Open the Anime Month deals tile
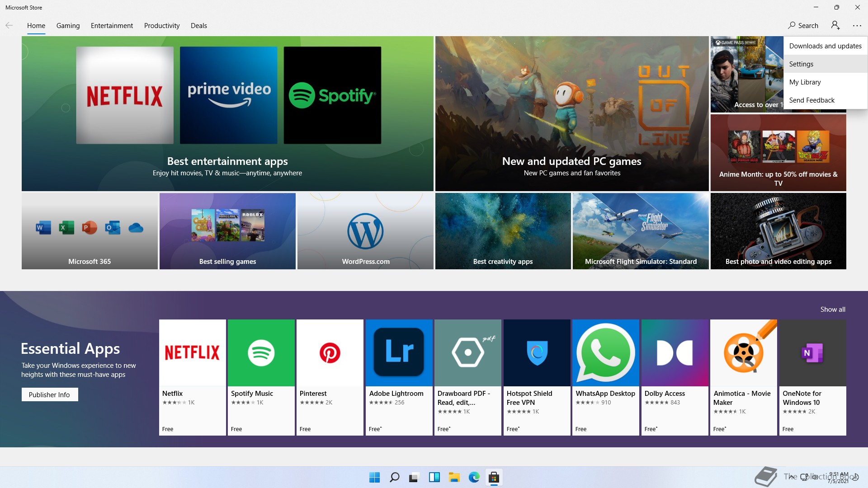Image resolution: width=868 pixels, height=488 pixels. pos(778,152)
